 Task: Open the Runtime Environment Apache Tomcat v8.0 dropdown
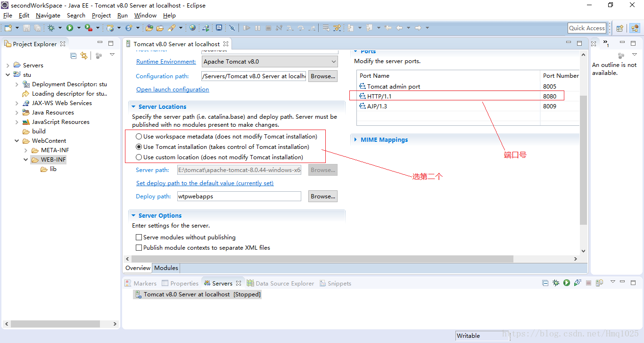pos(270,62)
